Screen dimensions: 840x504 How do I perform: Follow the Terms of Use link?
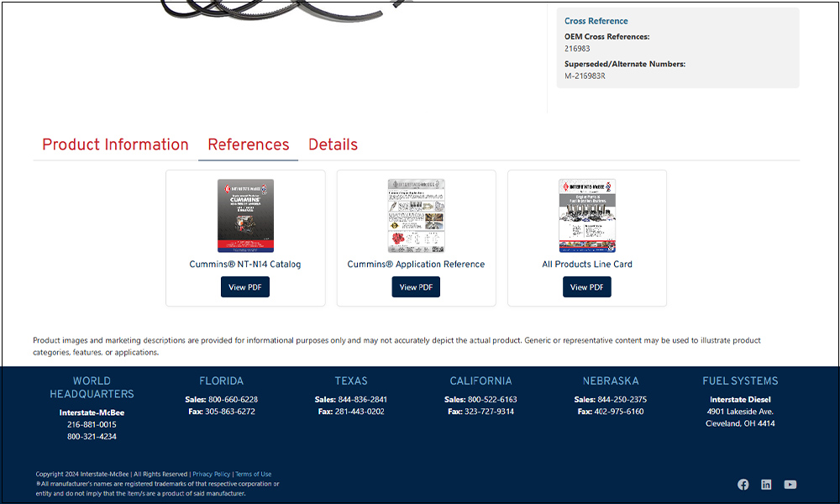[253, 475]
